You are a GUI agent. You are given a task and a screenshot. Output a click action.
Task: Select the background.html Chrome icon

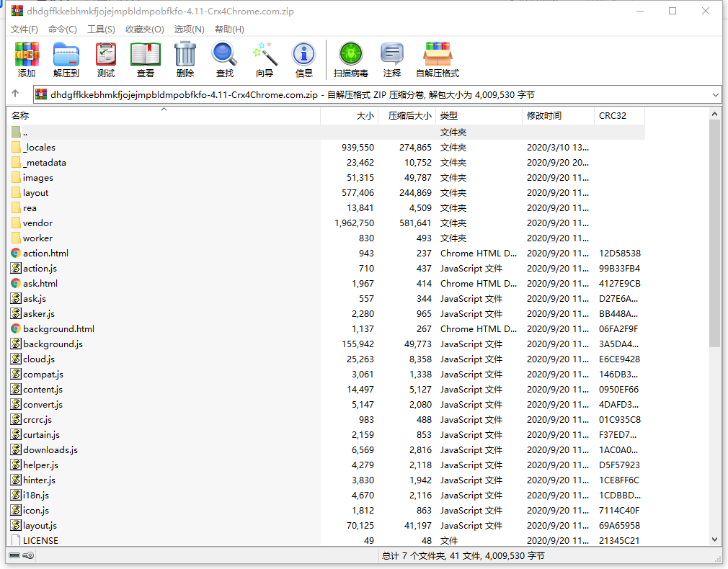pyautogui.click(x=16, y=329)
